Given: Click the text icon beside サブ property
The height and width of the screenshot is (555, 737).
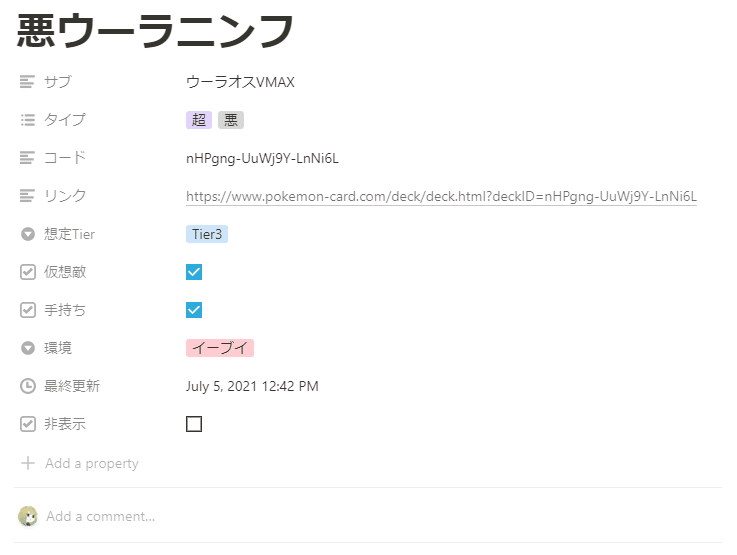Looking at the screenshot, I should click(27, 82).
